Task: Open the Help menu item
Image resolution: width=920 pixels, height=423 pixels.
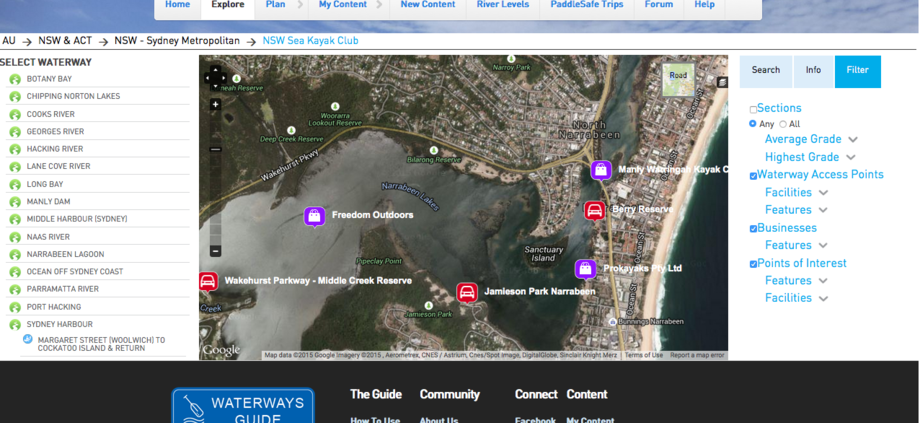Action: pyautogui.click(x=704, y=5)
